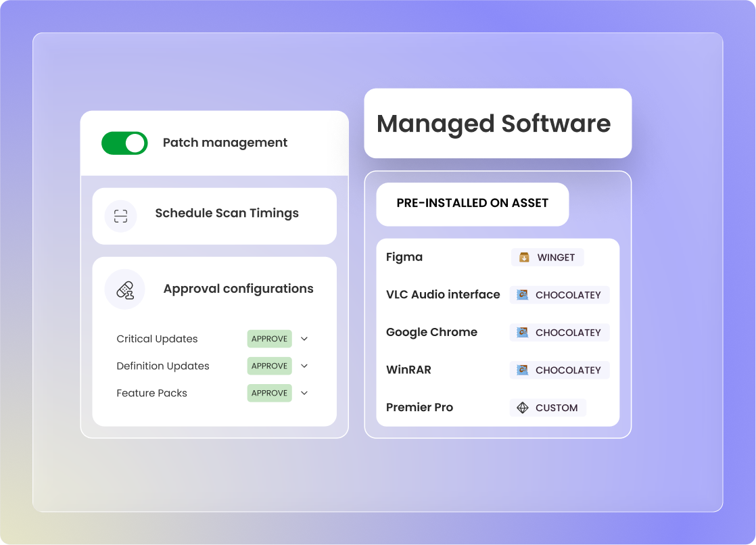
Task: Select the Figma software entry
Action: point(404,257)
